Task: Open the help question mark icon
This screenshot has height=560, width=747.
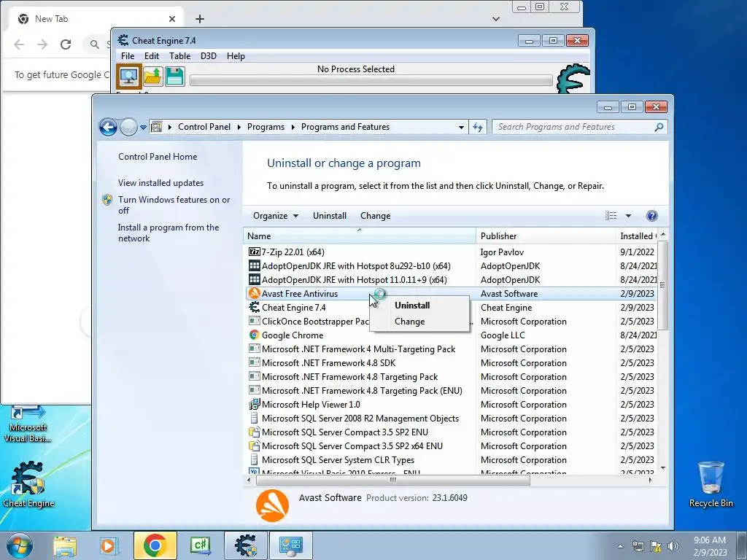Action: pyautogui.click(x=651, y=216)
